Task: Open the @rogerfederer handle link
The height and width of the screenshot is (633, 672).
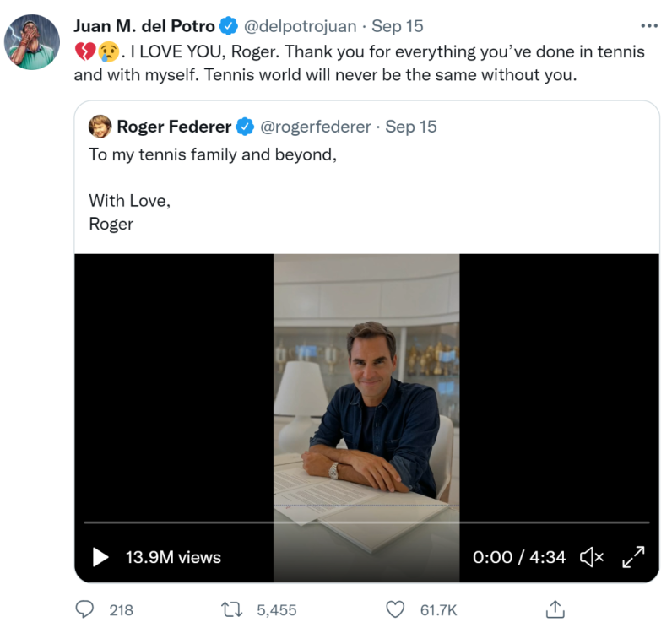Action: pos(315,127)
